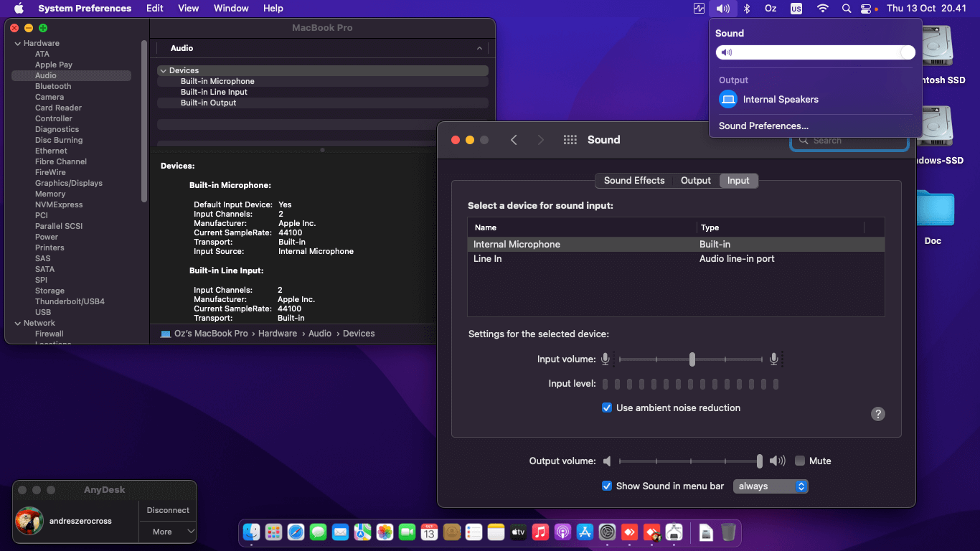Select the Input tab
Image resolution: width=980 pixels, height=551 pixels.
pyautogui.click(x=738, y=181)
